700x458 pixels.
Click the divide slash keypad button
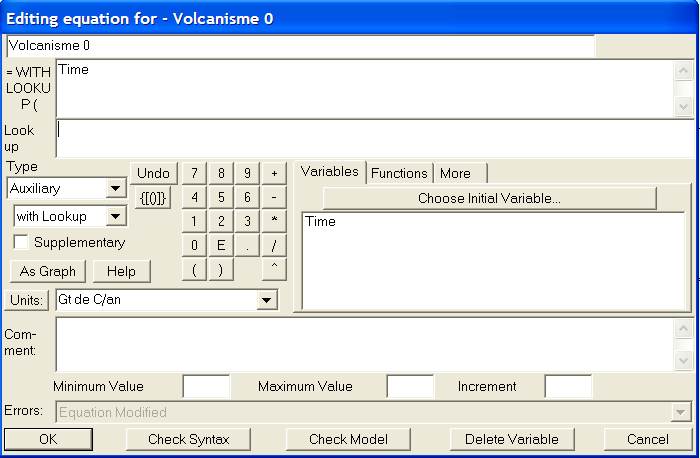tap(273, 245)
